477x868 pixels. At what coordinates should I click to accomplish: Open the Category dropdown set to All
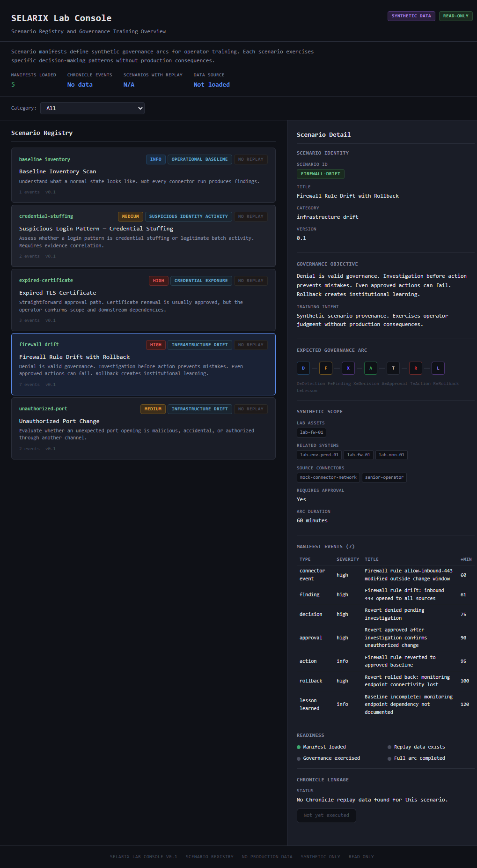pos(92,108)
